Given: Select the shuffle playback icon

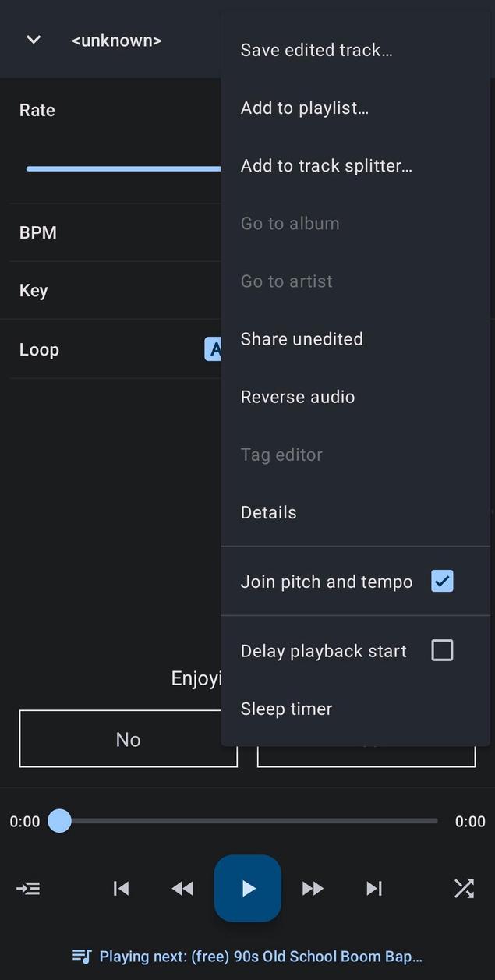Looking at the screenshot, I should [x=464, y=888].
